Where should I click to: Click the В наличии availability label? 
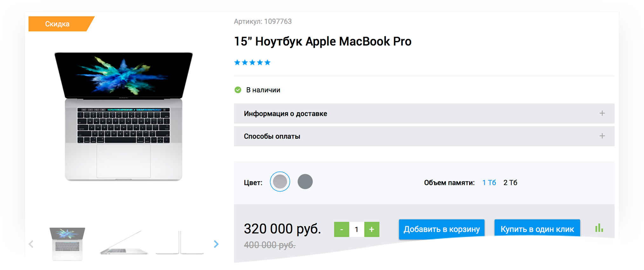[263, 90]
